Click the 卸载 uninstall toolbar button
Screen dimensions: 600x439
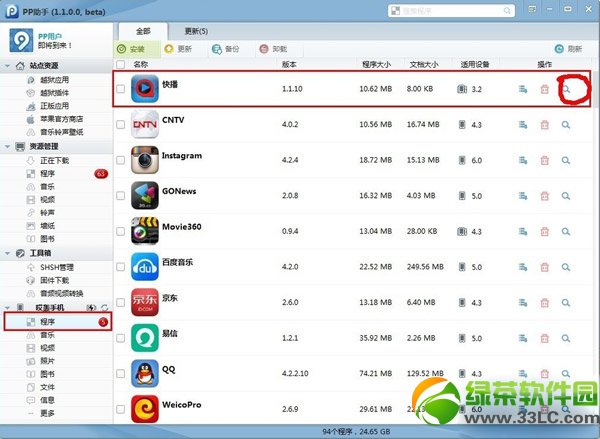tap(273, 49)
